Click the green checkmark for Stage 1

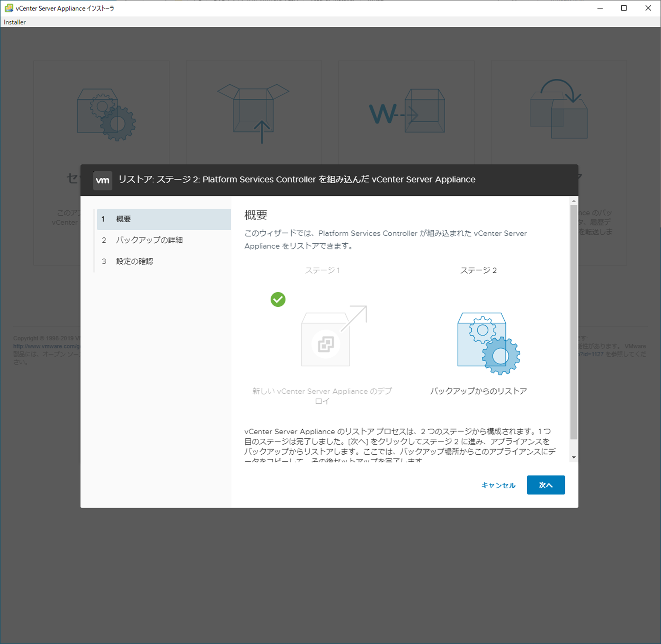coord(278,299)
